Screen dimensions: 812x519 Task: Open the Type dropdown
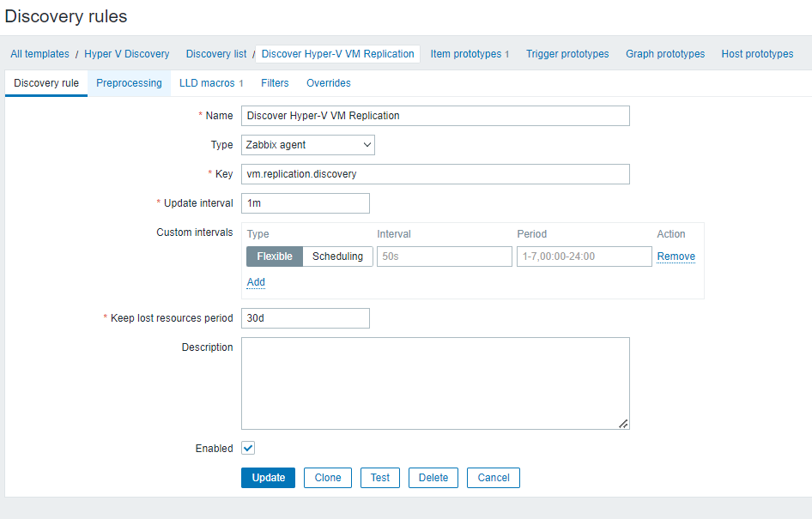click(x=307, y=145)
